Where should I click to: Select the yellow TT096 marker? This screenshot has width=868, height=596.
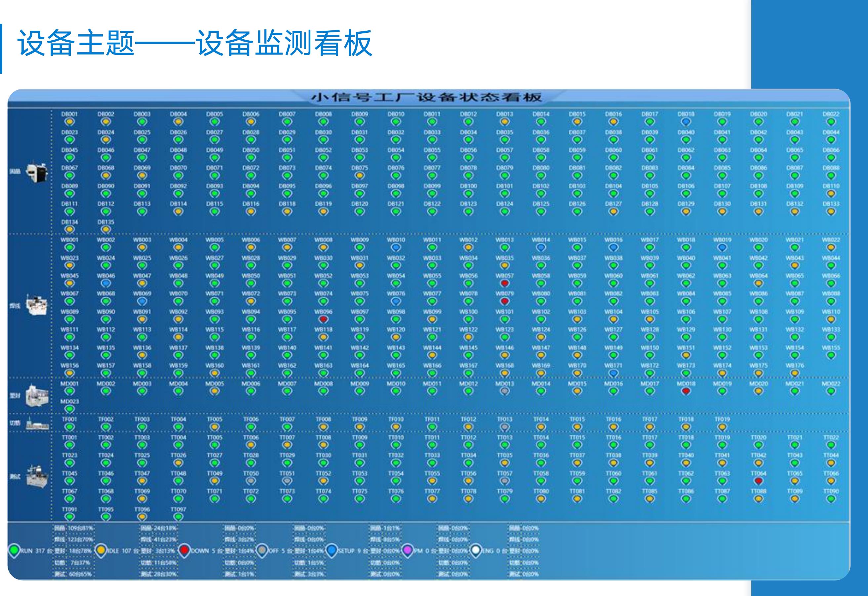coord(142,517)
